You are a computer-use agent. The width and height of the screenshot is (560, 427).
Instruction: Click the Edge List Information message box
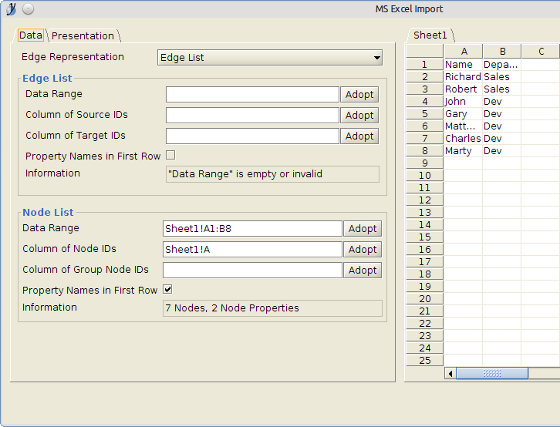pos(272,174)
